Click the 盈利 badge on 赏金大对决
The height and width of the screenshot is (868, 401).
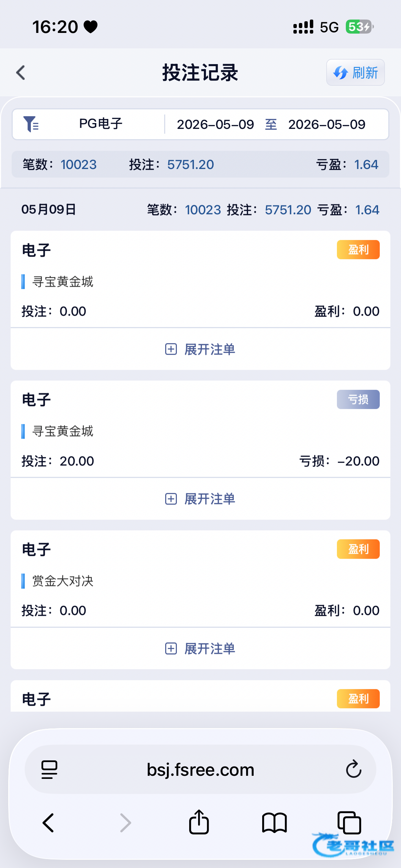(x=358, y=549)
